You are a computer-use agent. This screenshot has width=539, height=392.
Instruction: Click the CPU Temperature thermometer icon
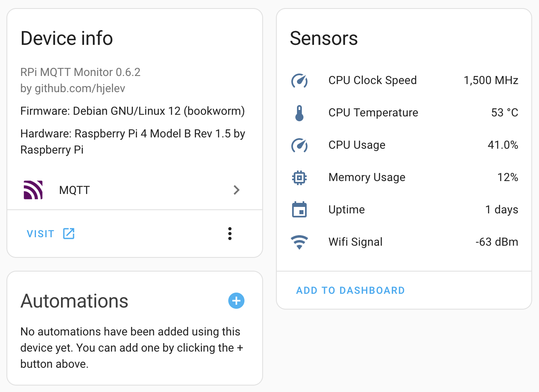coord(299,113)
